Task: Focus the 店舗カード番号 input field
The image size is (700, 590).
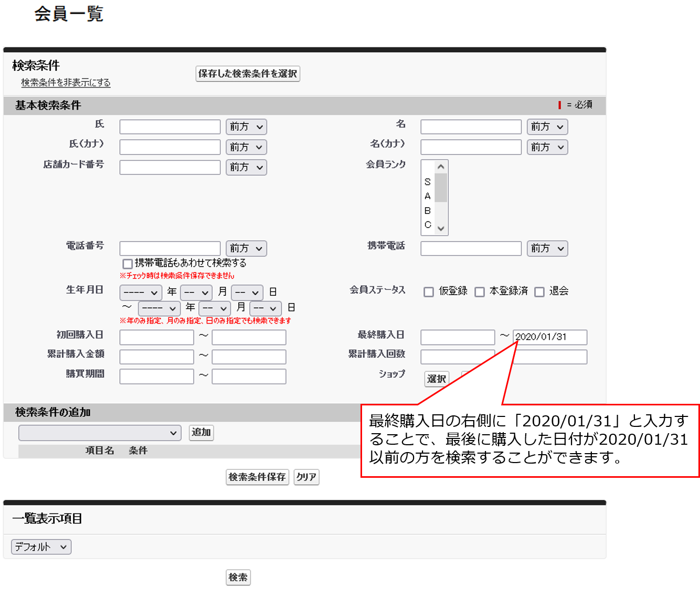Action: (170, 167)
